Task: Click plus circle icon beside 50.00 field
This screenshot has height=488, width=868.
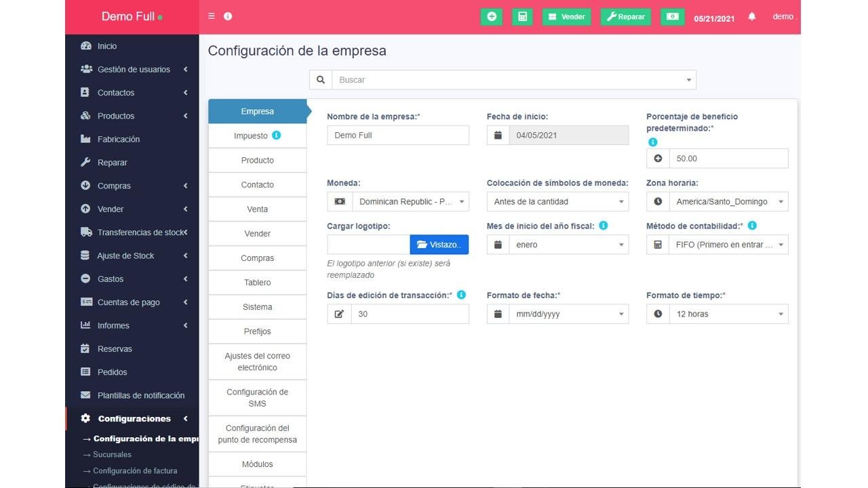Action: [658, 159]
